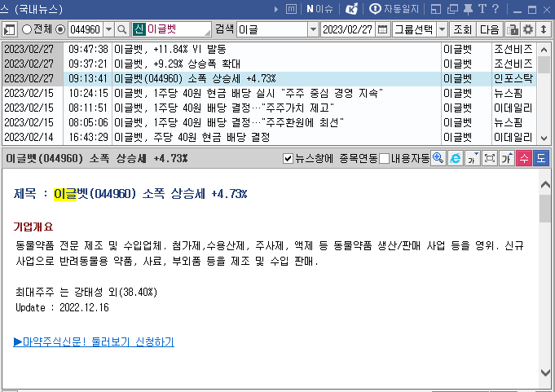The height and width of the screenshot is (392, 555).
Task: Click the small play arrow in title bar
Action: coord(276,9)
